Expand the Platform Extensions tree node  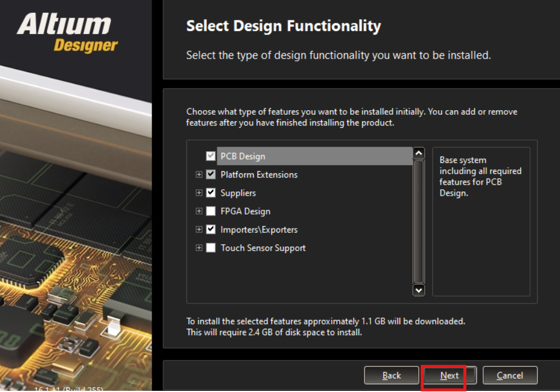point(199,175)
